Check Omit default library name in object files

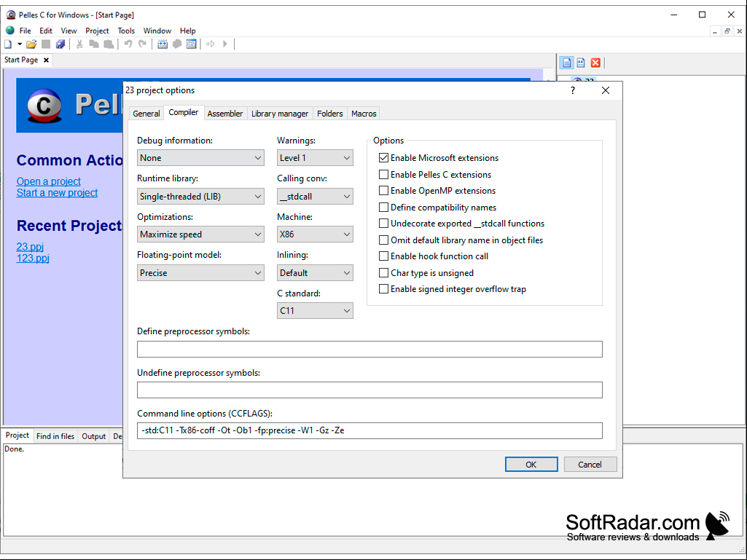point(383,240)
